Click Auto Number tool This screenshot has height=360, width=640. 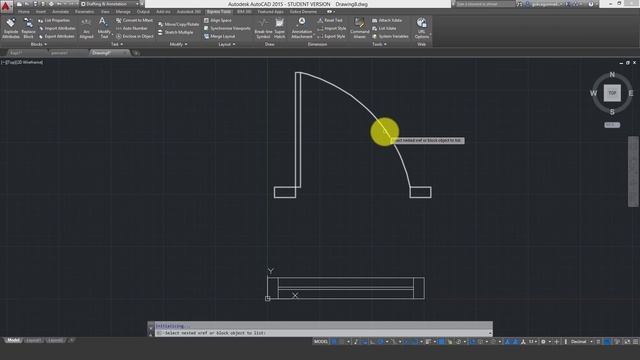131,29
